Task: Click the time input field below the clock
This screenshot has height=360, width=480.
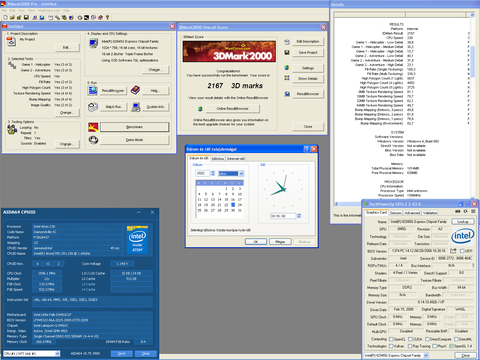Action: 283,216
